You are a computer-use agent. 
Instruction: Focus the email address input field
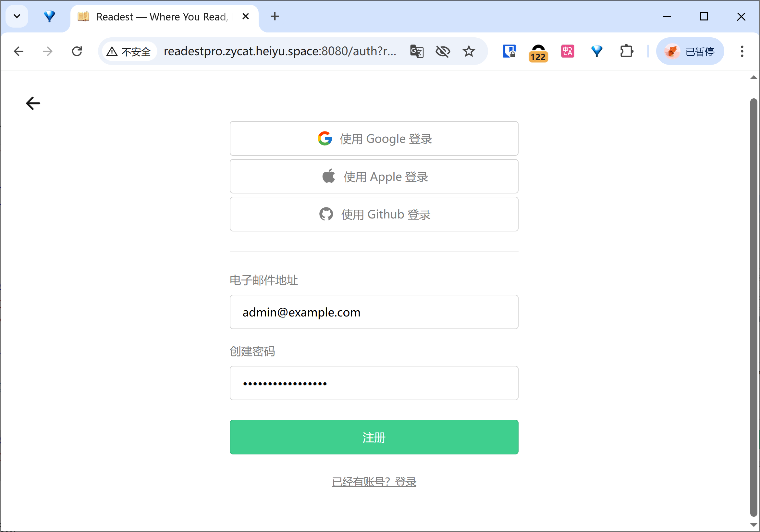click(x=374, y=312)
